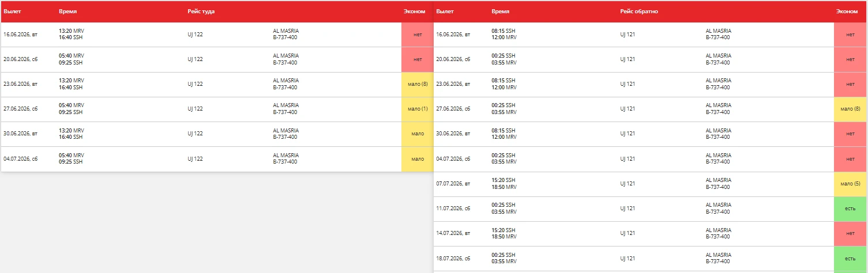
Task: Select outbound flight row dated 04.07.2026
Action: [217, 159]
